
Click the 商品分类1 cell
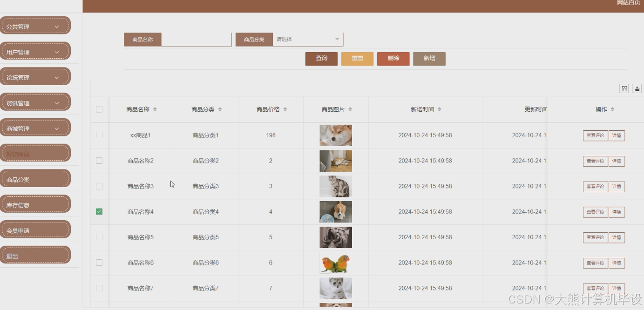pyautogui.click(x=206, y=135)
